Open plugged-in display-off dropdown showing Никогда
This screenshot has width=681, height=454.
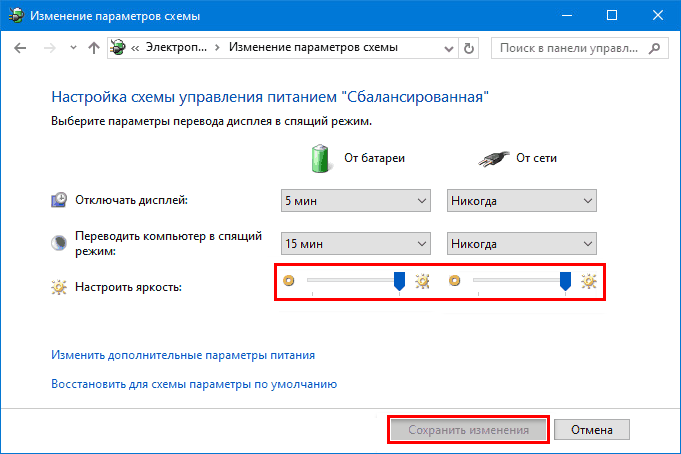click(x=522, y=201)
